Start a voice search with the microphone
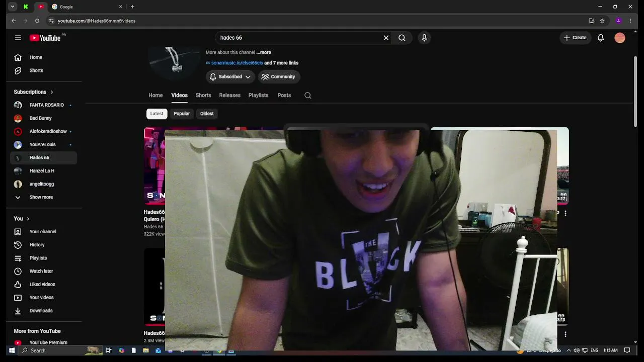The image size is (644, 362). [x=424, y=38]
